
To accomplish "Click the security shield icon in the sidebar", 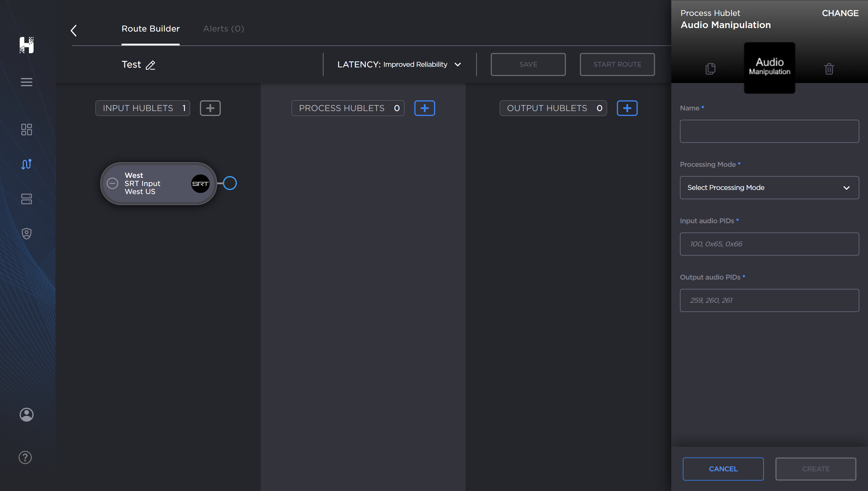I will [x=27, y=233].
